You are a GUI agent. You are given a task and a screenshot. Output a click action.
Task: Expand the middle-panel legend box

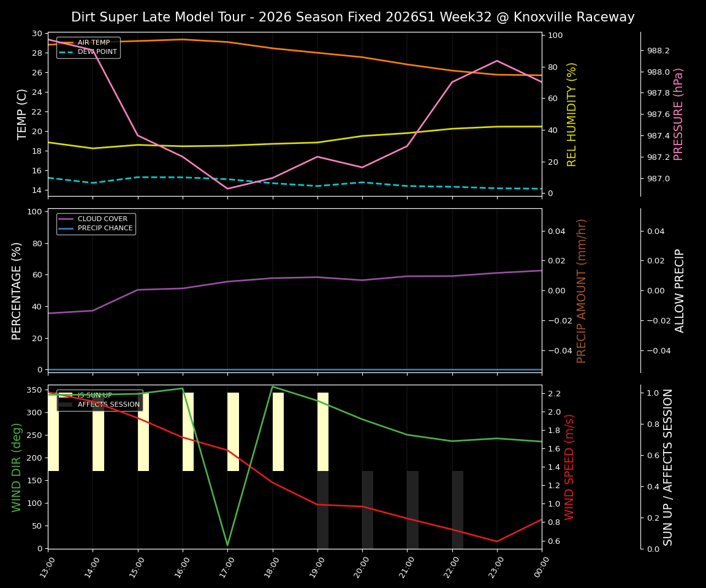click(x=96, y=223)
